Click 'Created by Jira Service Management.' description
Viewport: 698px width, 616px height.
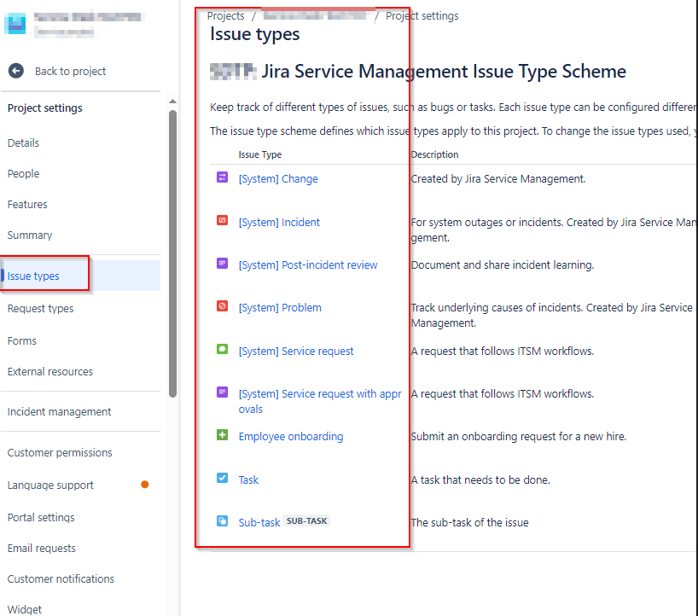(x=498, y=179)
